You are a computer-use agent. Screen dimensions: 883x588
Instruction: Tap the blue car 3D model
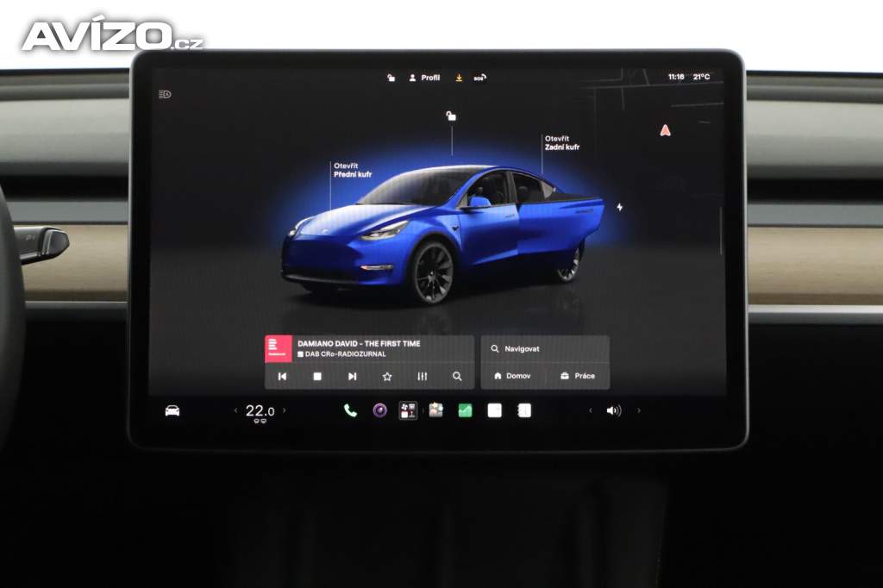point(442,234)
